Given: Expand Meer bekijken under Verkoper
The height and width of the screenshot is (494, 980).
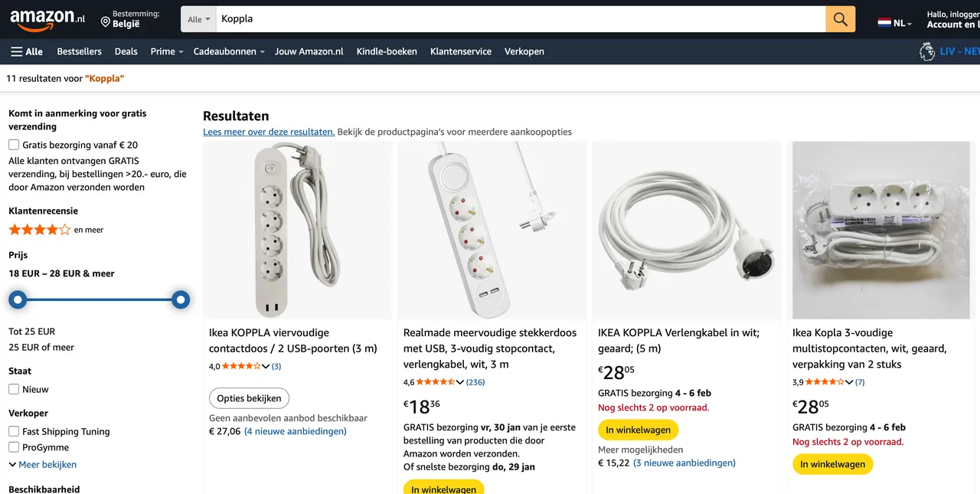Looking at the screenshot, I should click(43, 465).
